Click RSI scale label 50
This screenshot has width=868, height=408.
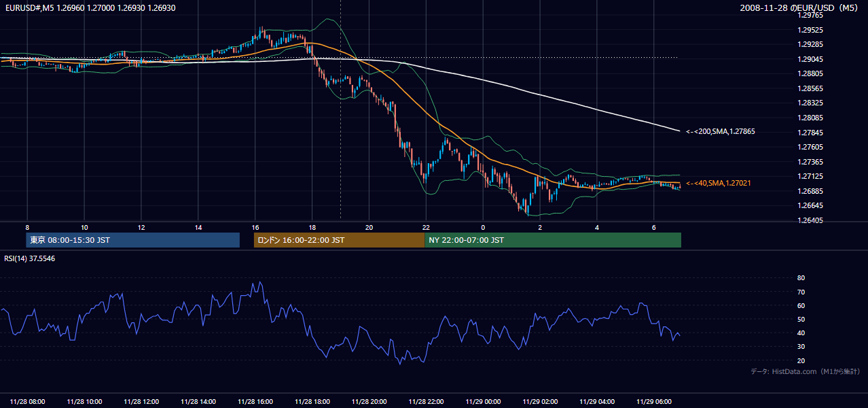[x=801, y=319]
